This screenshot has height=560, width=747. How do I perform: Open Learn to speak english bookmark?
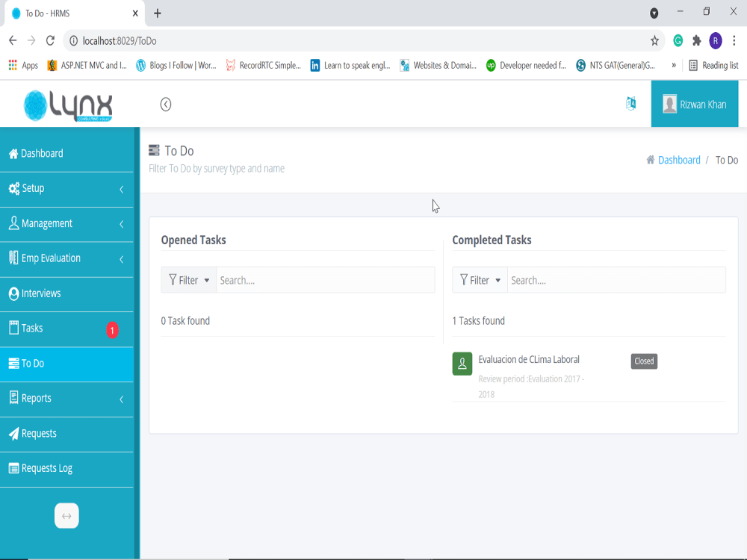[x=350, y=65]
